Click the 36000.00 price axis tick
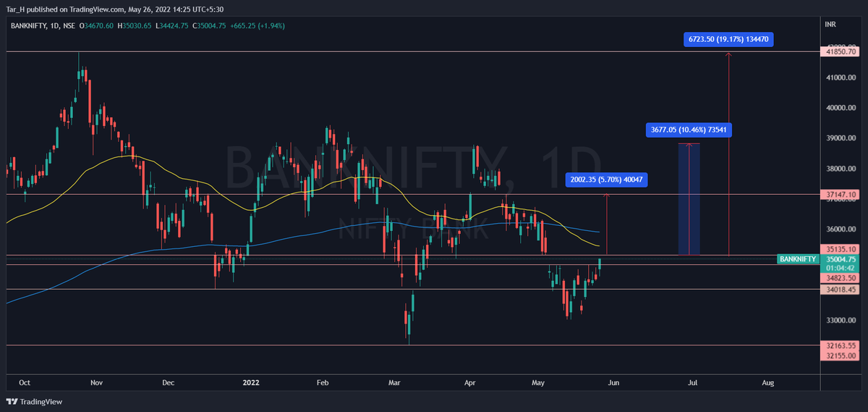The height and width of the screenshot is (412, 868). (x=842, y=229)
